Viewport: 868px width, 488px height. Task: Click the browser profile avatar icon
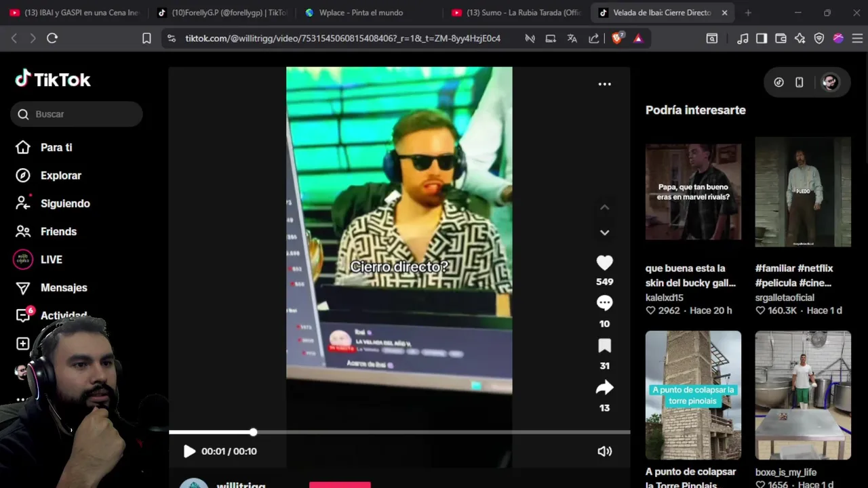pyautogui.click(x=838, y=39)
